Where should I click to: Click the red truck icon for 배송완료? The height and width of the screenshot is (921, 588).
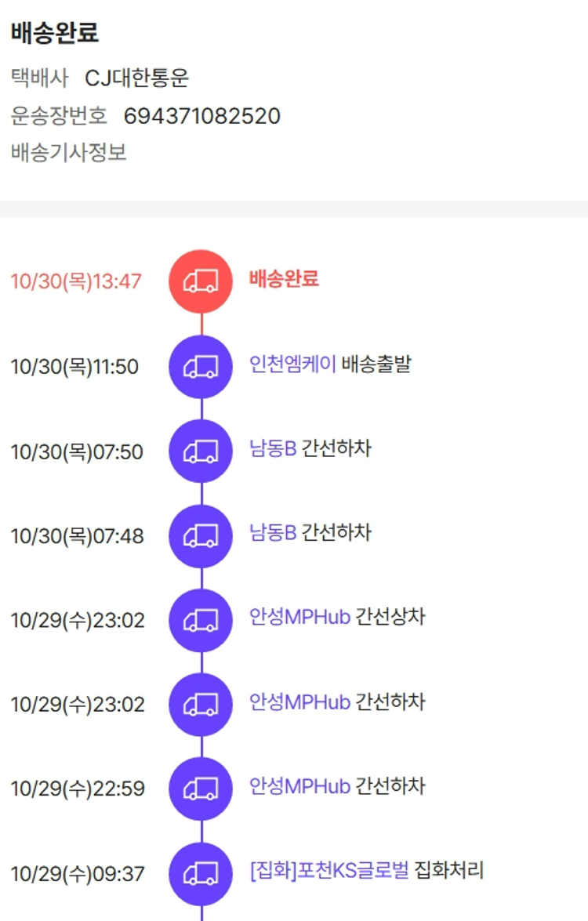point(201,281)
